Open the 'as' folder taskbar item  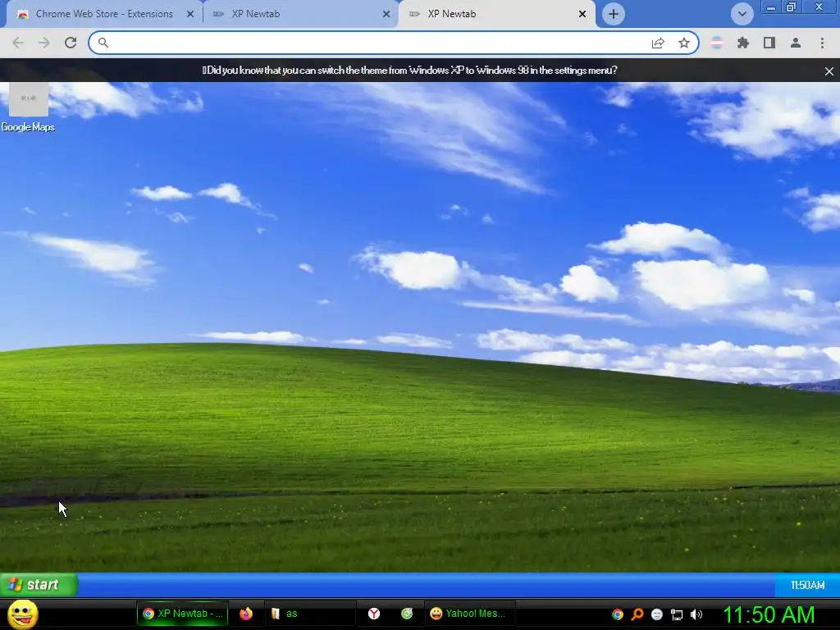(x=311, y=614)
